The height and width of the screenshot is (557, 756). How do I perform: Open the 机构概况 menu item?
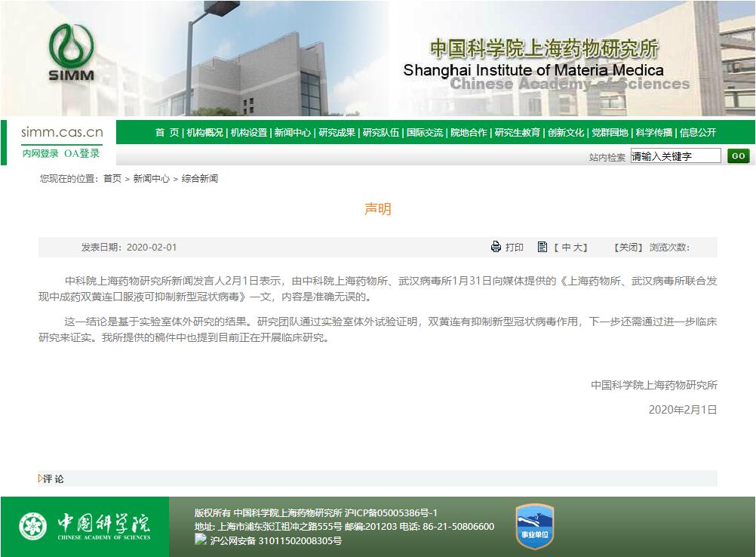(205, 133)
